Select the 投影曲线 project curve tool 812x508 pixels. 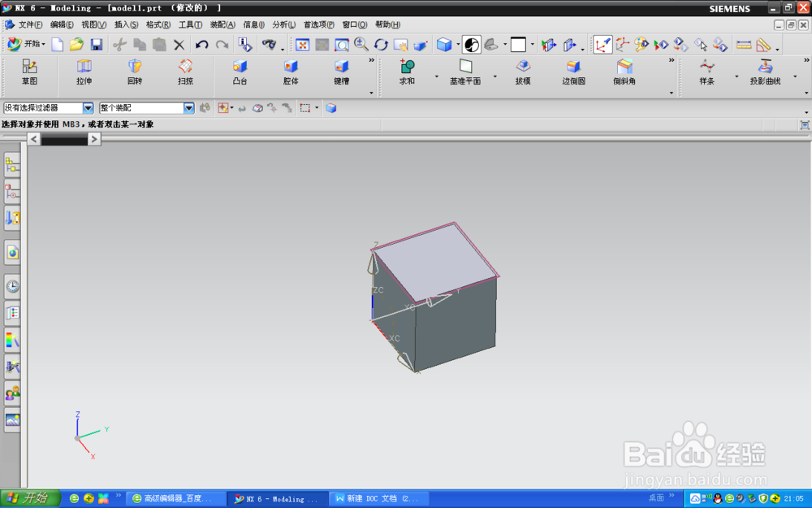[765, 72]
